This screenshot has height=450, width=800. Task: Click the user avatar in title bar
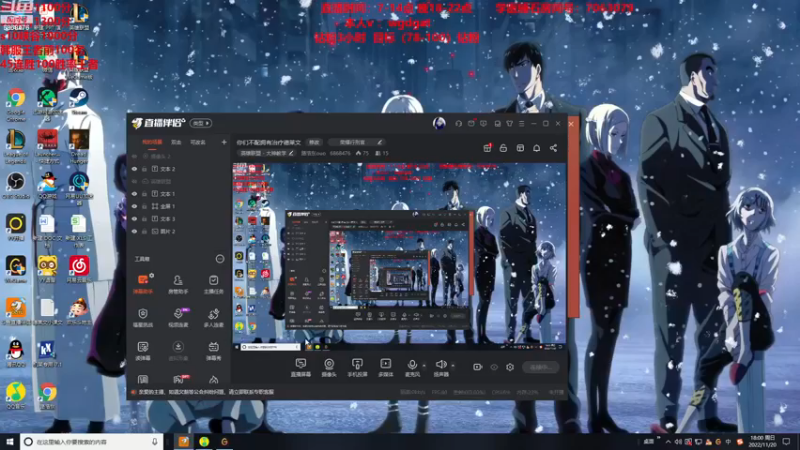[439, 123]
